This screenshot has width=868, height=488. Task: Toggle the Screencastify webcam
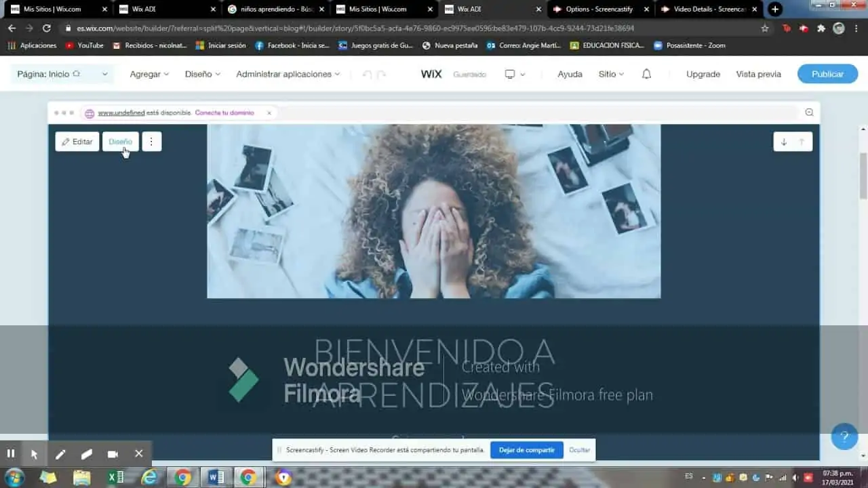click(x=113, y=454)
